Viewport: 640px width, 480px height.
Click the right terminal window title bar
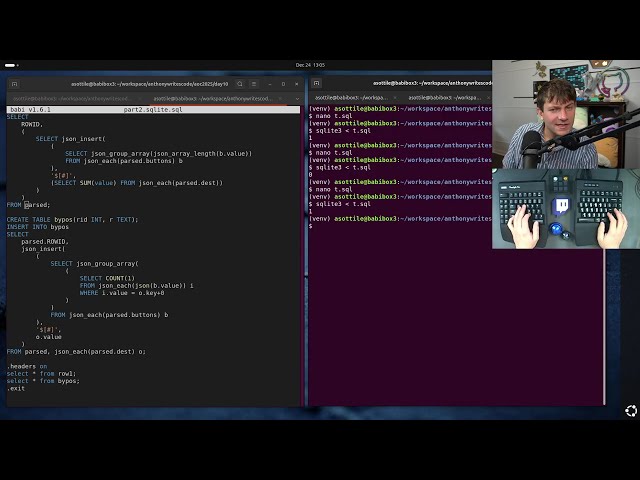pyautogui.click(x=432, y=83)
